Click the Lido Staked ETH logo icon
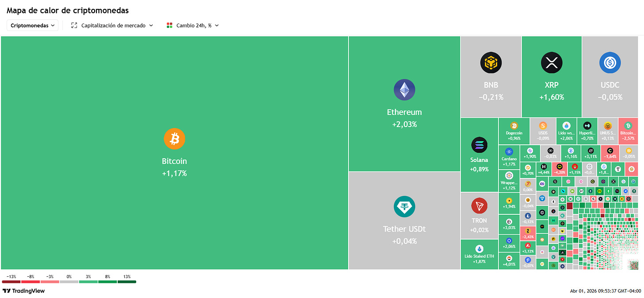The width and height of the screenshot is (644, 298). (x=479, y=249)
